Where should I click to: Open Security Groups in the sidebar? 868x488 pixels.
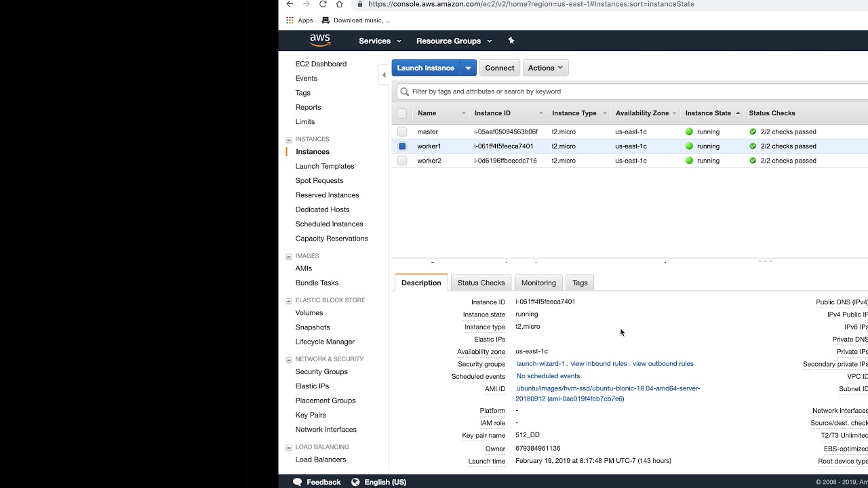click(x=321, y=371)
